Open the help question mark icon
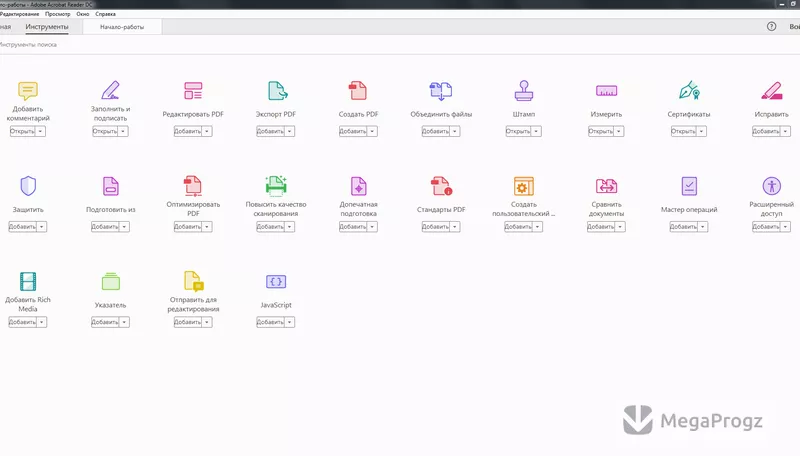800x456 pixels. tap(771, 27)
